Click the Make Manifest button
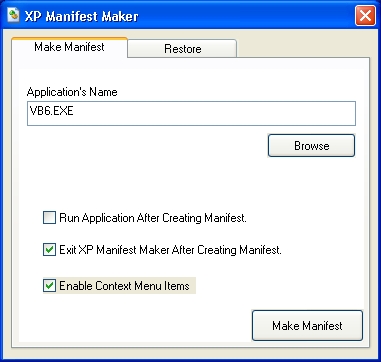The image size is (381, 362). pyautogui.click(x=307, y=326)
